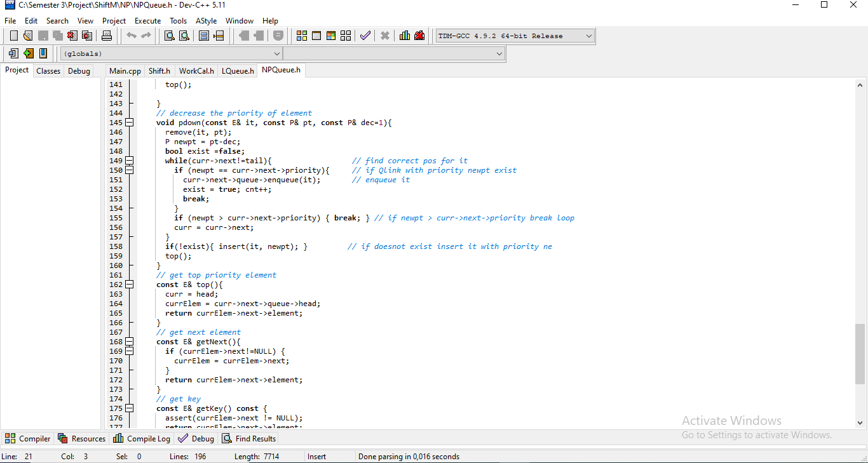Click the Save All toolbar icon
This screenshot has height=463, width=868.
tap(57, 36)
